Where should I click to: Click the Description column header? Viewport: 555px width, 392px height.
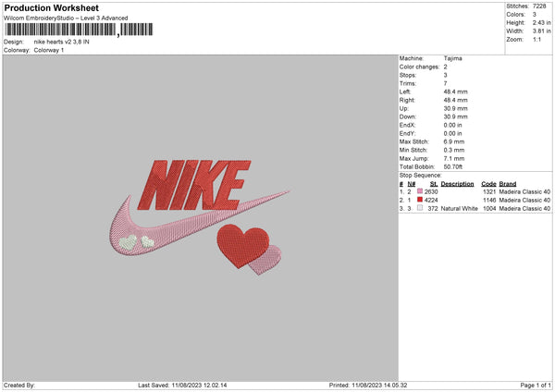point(457,183)
